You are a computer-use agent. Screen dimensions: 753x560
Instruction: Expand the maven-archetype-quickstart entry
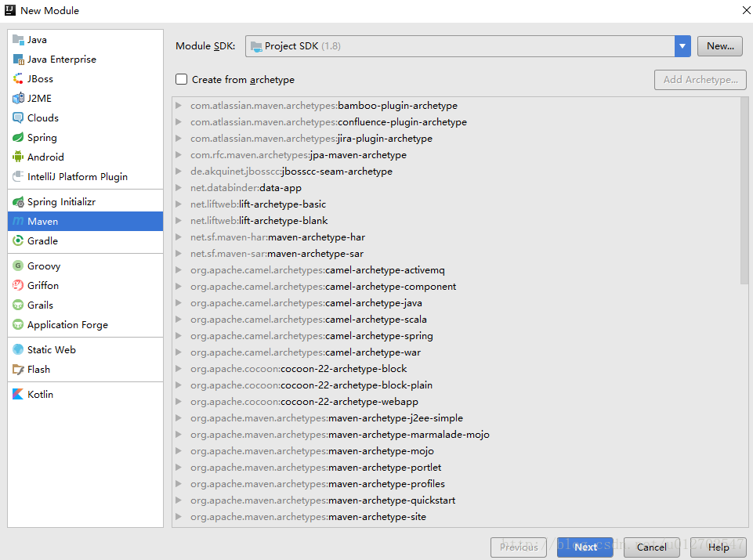179,500
